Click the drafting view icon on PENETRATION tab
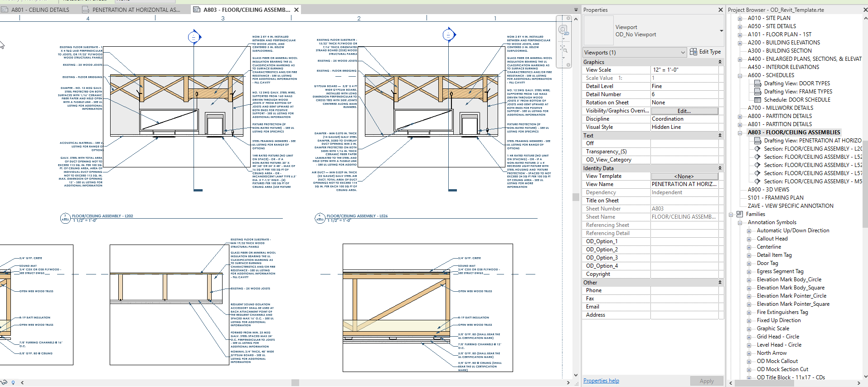The height and width of the screenshot is (387, 868). (86, 10)
